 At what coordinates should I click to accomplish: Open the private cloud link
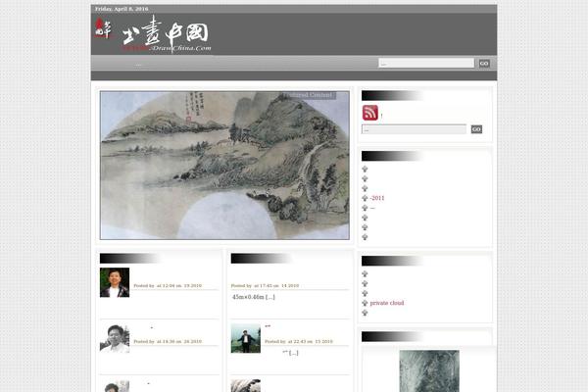click(x=387, y=303)
